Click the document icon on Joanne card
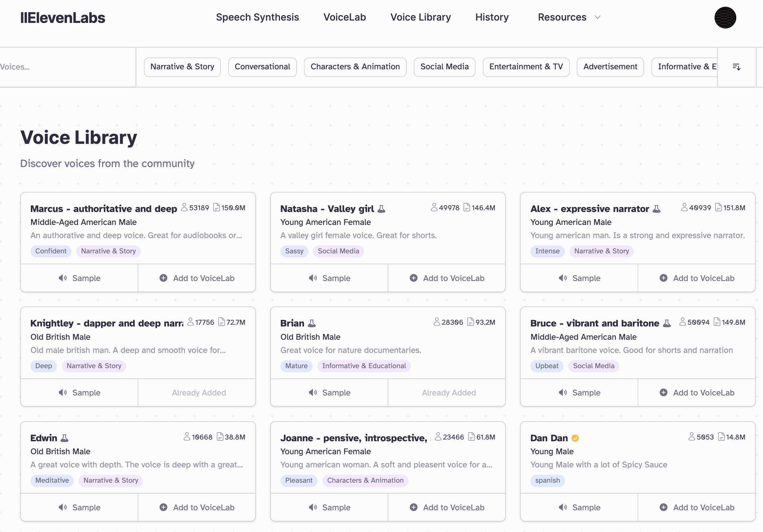The width and height of the screenshot is (763, 532). [471, 437]
